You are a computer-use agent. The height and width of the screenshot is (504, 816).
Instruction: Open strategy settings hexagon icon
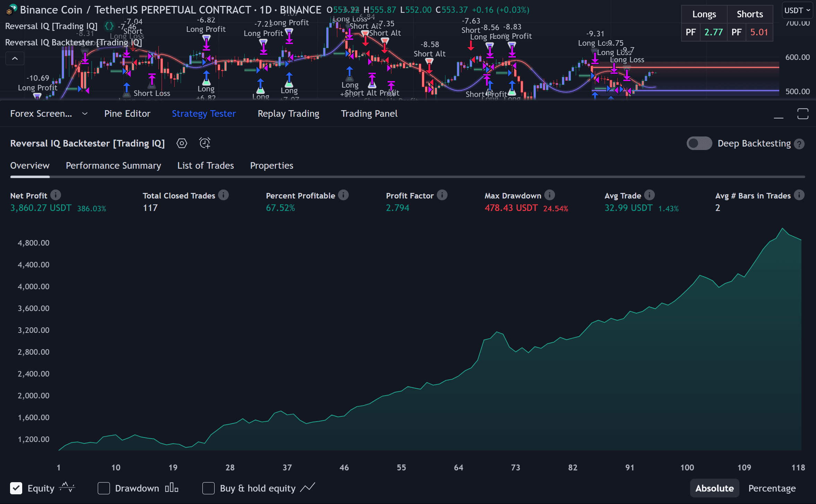click(182, 143)
